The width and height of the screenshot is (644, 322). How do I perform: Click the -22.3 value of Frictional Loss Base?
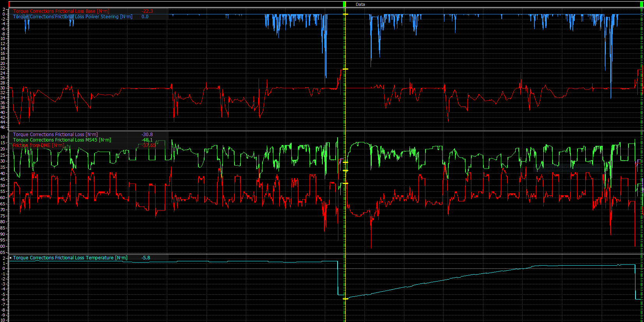pyautogui.click(x=147, y=11)
